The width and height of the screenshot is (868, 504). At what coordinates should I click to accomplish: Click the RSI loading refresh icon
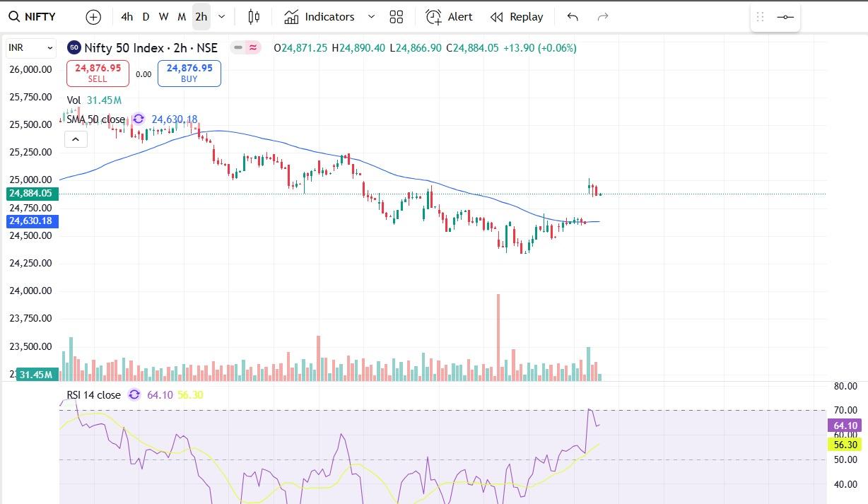click(134, 395)
